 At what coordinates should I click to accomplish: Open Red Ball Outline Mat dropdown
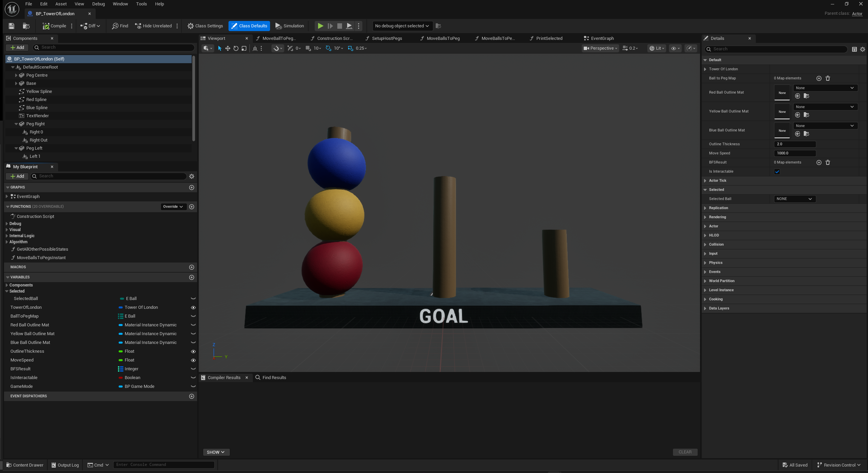click(x=825, y=88)
